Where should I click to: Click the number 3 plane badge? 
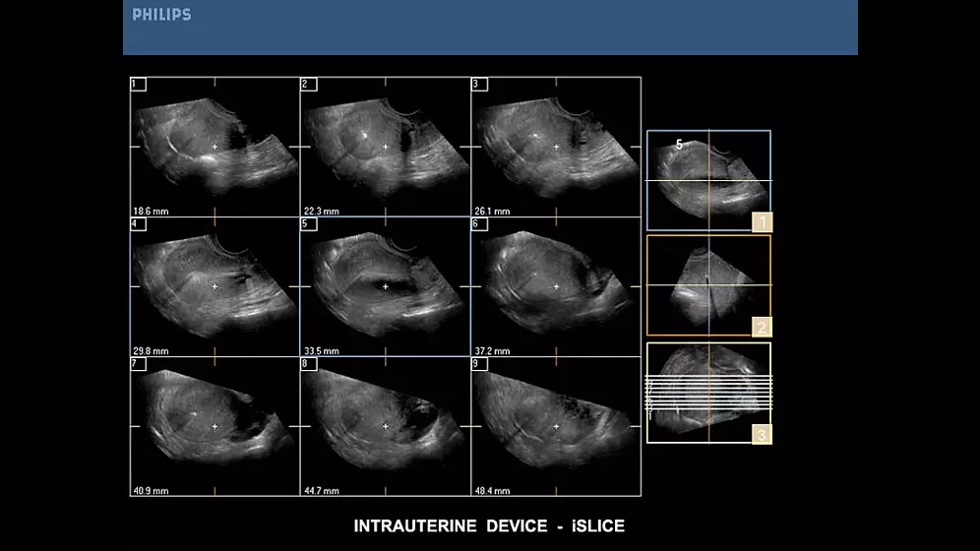coord(762,434)
